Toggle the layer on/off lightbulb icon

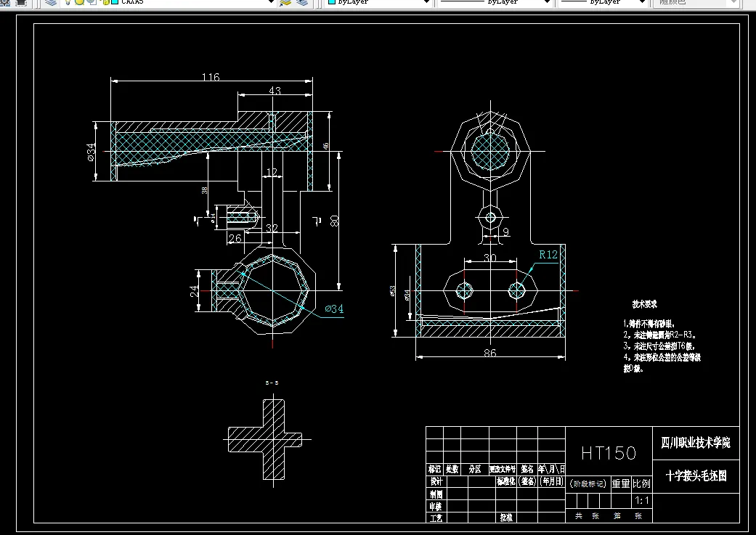(68, 2)
